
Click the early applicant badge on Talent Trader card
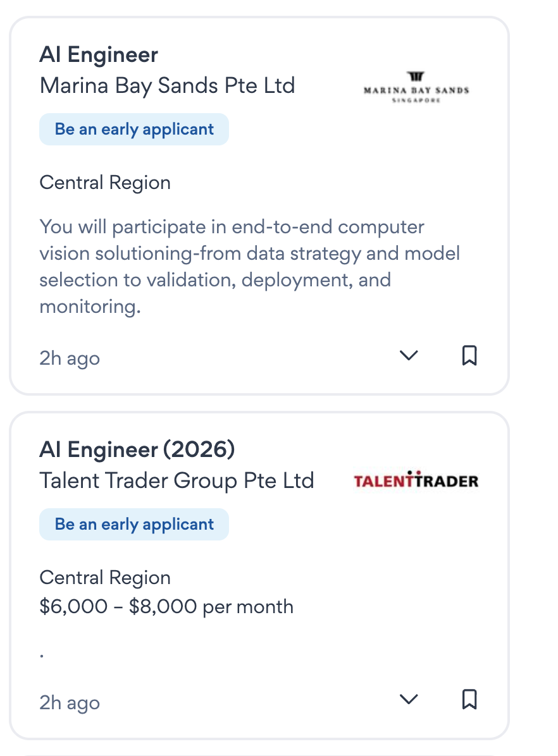134,525
